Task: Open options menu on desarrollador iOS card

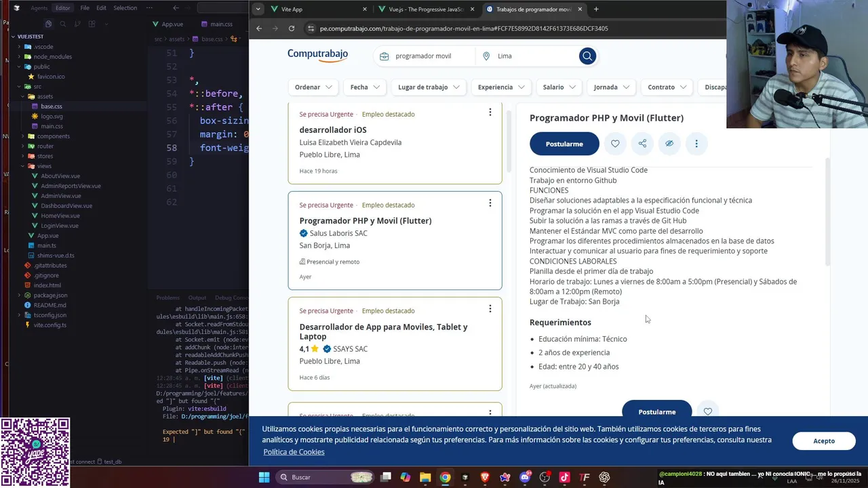Action: tap(490, 113)
